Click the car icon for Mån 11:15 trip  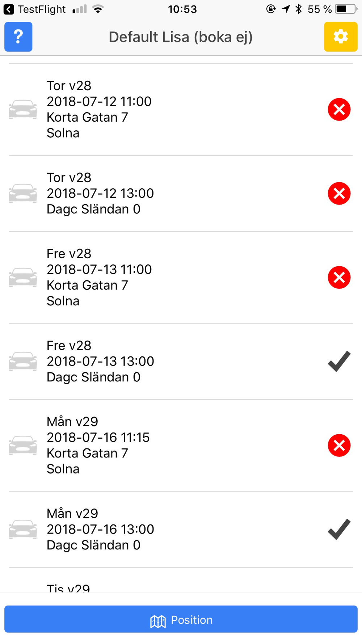[x=23, y=446]
